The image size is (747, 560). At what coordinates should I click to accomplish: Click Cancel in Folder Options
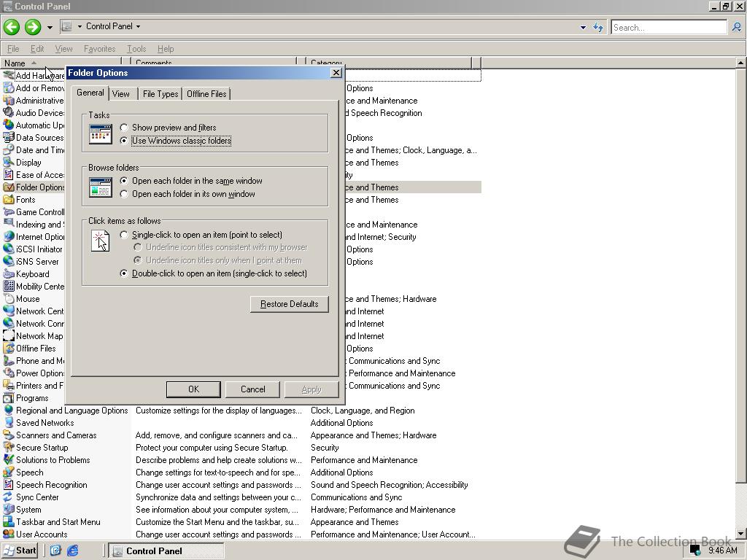click(x=253, y=389)
